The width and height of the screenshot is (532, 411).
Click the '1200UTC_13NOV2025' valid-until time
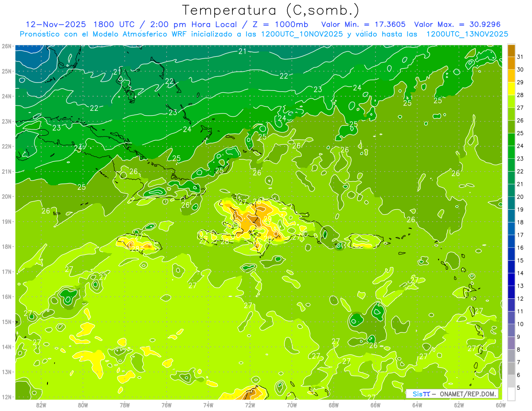pyautogui.click(x=467, y=34)
